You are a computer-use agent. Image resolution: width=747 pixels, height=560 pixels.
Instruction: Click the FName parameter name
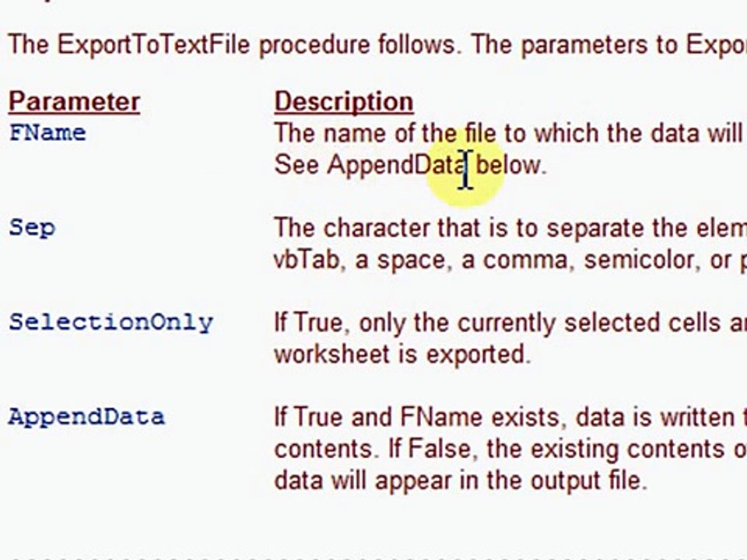click(x=47, y=133)
